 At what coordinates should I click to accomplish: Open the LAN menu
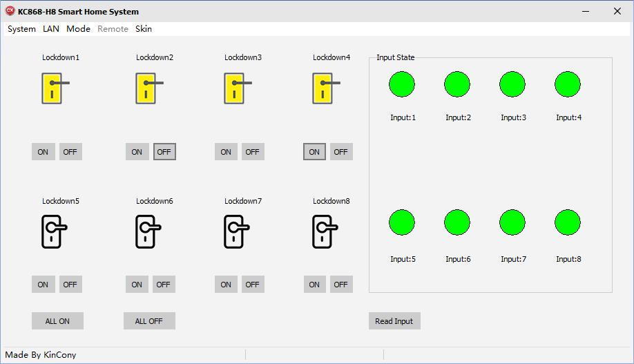(x=51, y=29)
